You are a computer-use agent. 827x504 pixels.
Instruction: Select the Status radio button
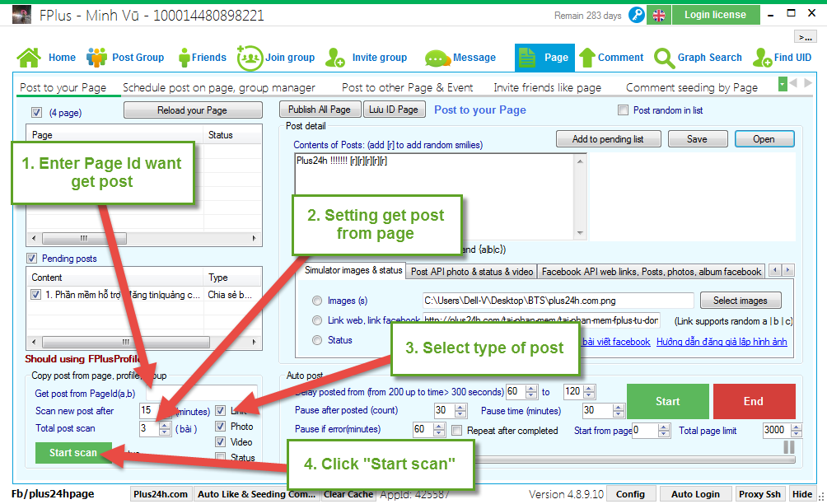coord(317,340)
